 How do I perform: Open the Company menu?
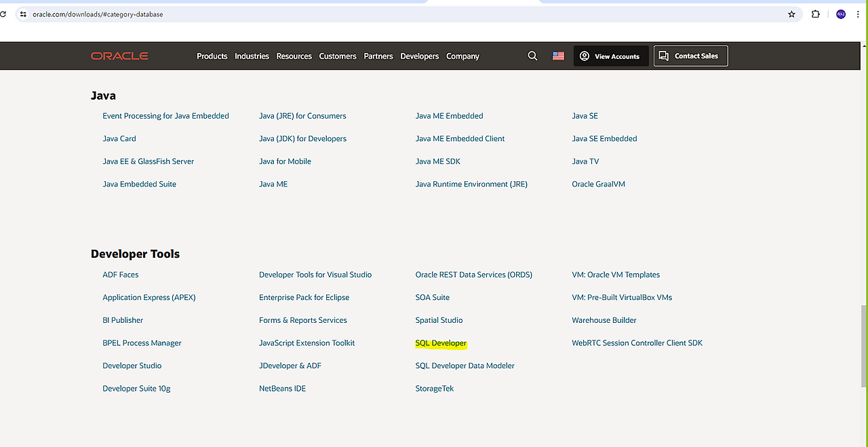pos(463,56)
